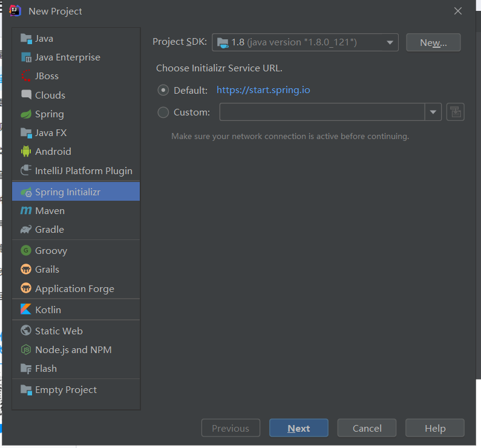Click the New... SDK button
Screen dimensions: 481x448
pyautogui.click(x=433, y=42)
